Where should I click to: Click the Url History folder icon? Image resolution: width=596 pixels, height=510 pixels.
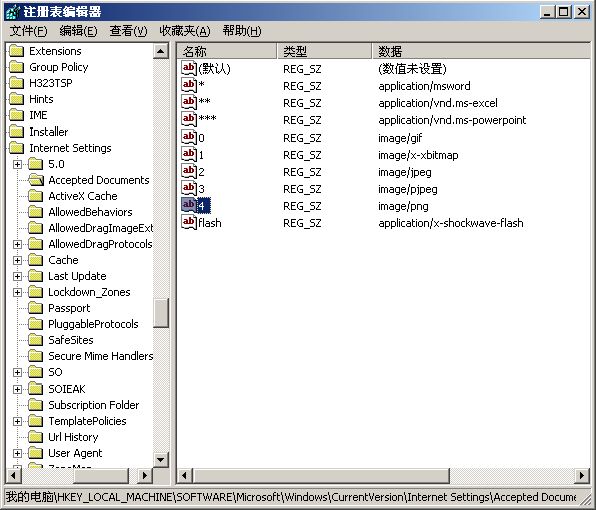click(x=36, y=437)
